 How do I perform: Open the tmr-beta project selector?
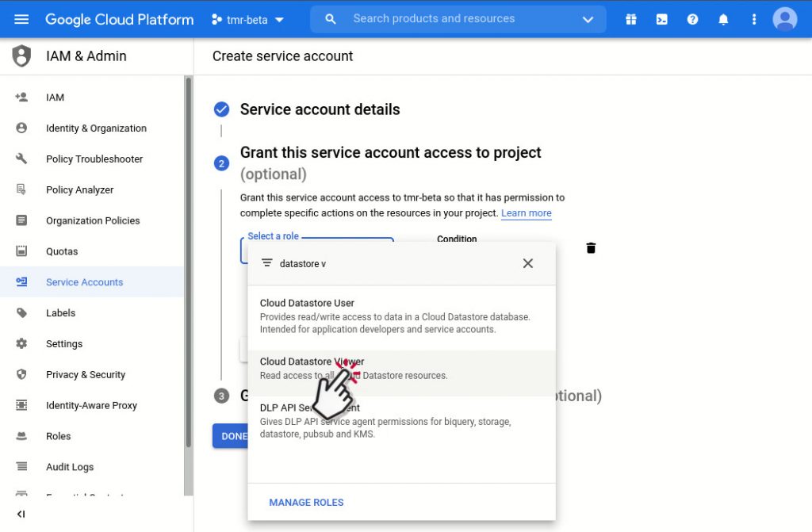click(247, 20)
